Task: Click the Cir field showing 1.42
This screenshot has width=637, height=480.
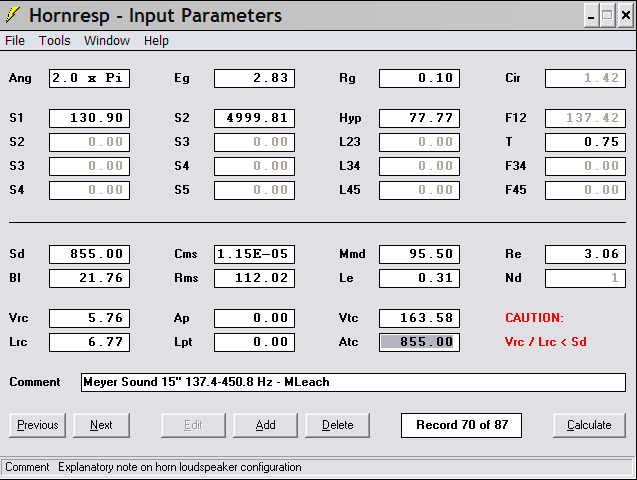Action: click(585, 78)
